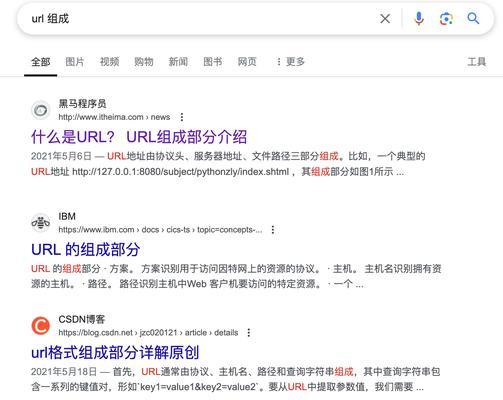Viewport: 503px width, 400px height.
Task: Open the CSDN博客 orange favicon
Action: pyautogui.click(x=41, y=326)
